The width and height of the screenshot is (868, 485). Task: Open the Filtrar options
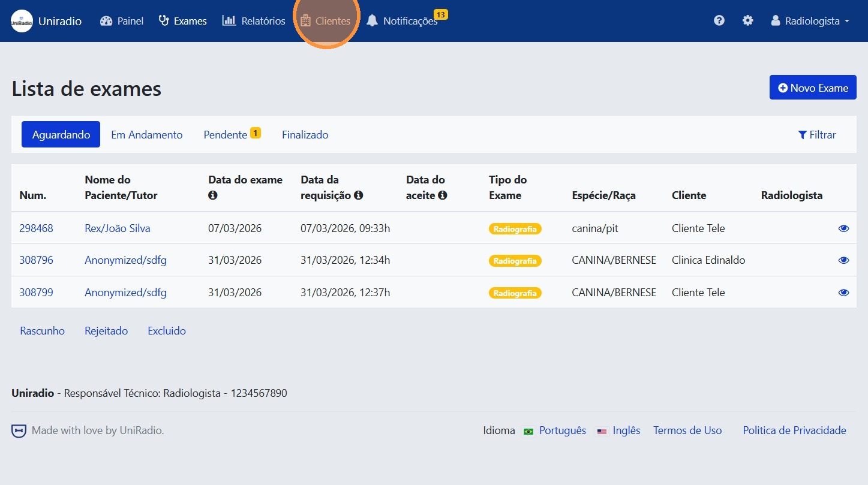tap(817, 135)
